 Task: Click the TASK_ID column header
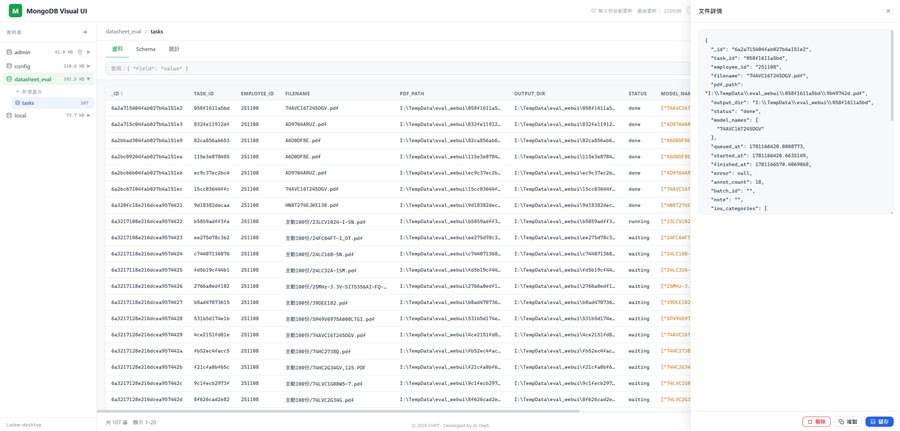[204, 94]
